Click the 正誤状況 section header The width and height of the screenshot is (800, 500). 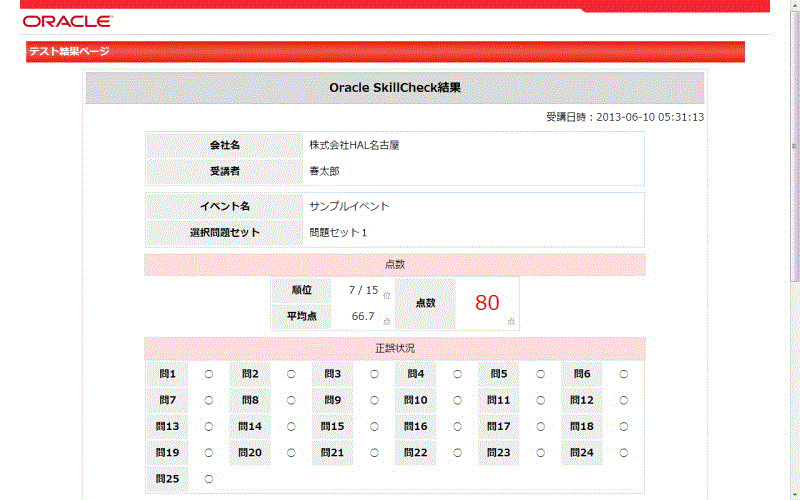[395, 348]
